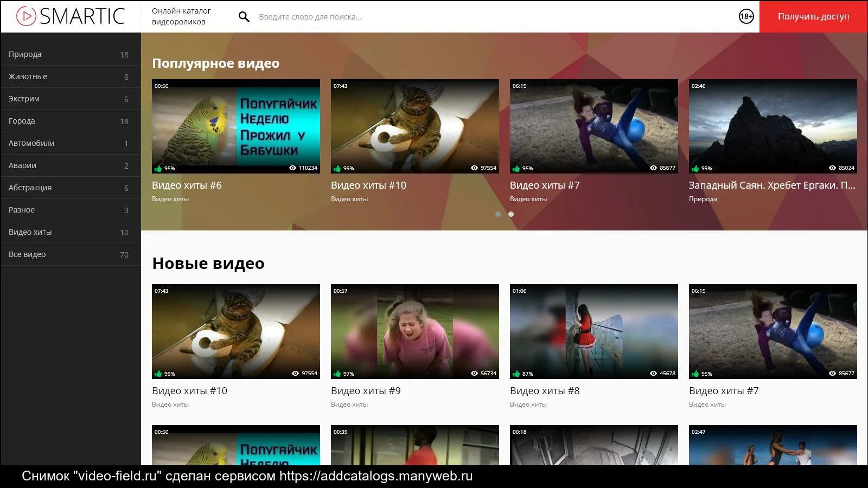
Task: Click the Видео хиты #9 title link
Action: [366, 391]
